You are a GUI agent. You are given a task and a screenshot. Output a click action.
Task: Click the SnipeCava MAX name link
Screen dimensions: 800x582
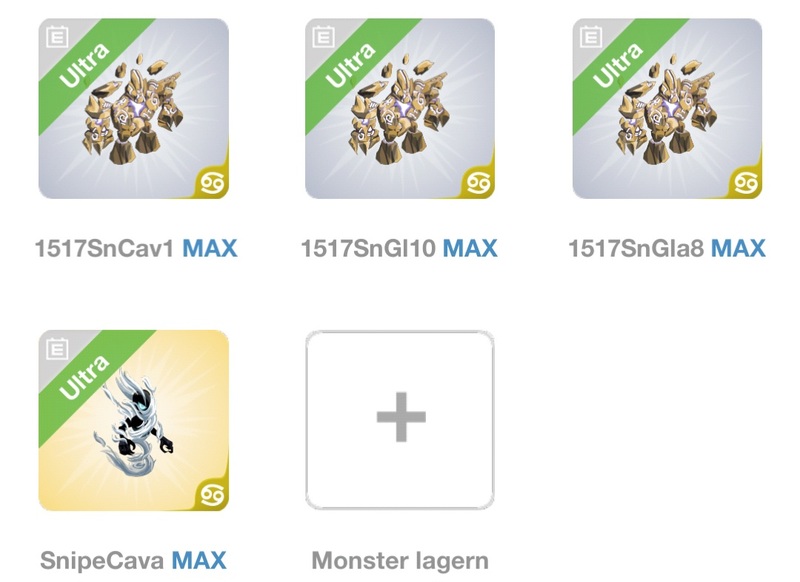click(x=133, y=560)
